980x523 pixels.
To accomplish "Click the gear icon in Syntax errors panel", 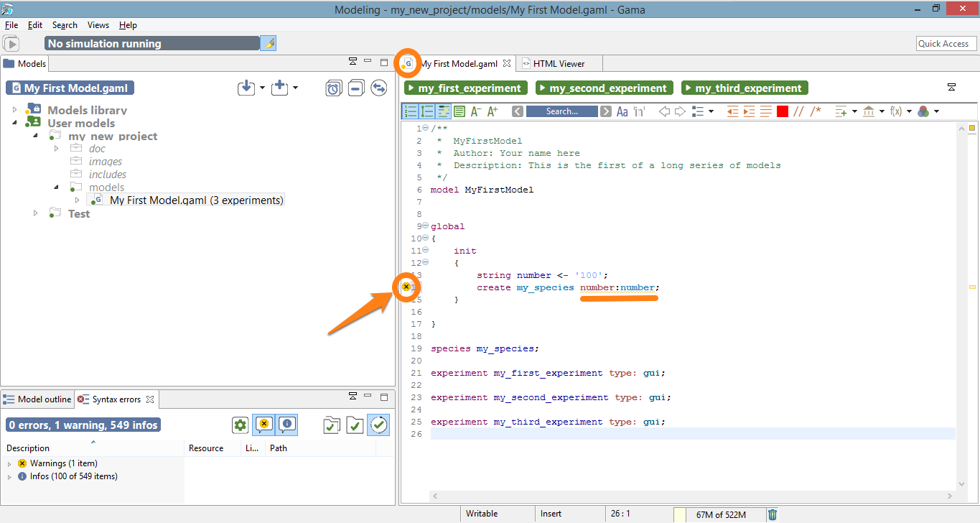I will 241,425.
